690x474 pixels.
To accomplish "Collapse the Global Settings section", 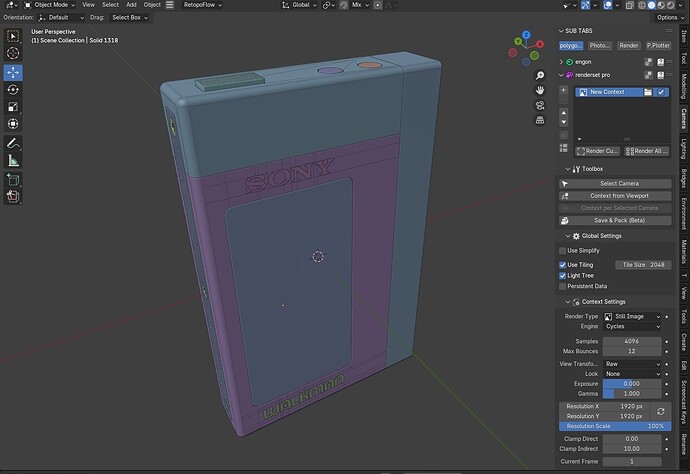I will [x=568, y=236].
